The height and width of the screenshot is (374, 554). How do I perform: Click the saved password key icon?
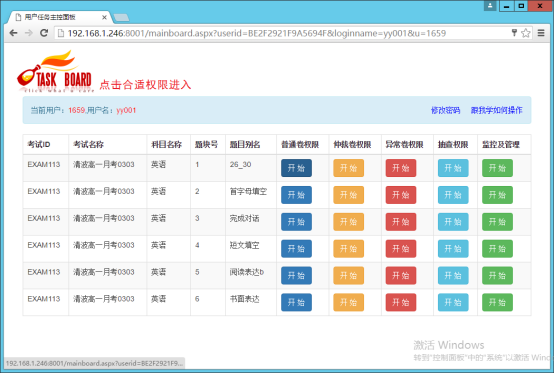tap(514, 33)
